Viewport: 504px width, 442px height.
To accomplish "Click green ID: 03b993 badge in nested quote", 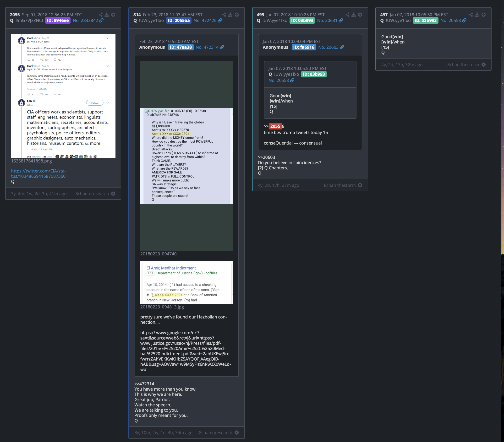I will (x=314, y=74).
